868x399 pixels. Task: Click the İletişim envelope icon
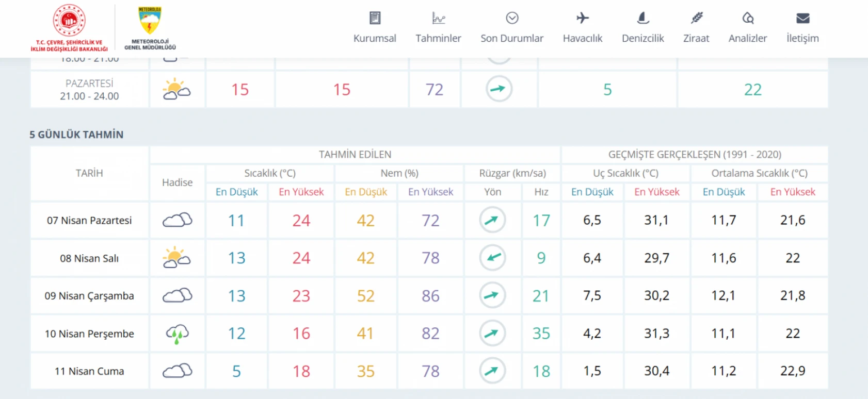(x=802, y=19)
